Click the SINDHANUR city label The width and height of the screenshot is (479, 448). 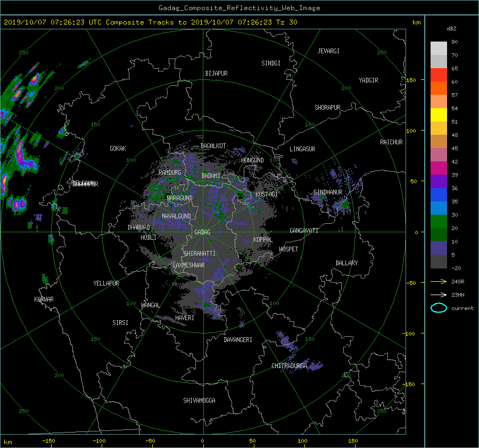(328, 192)
